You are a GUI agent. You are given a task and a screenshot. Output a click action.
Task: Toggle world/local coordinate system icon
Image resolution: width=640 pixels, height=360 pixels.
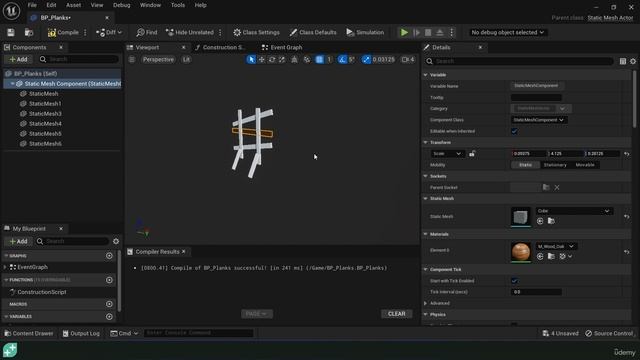pyautogui.click(x=294, y=60)
